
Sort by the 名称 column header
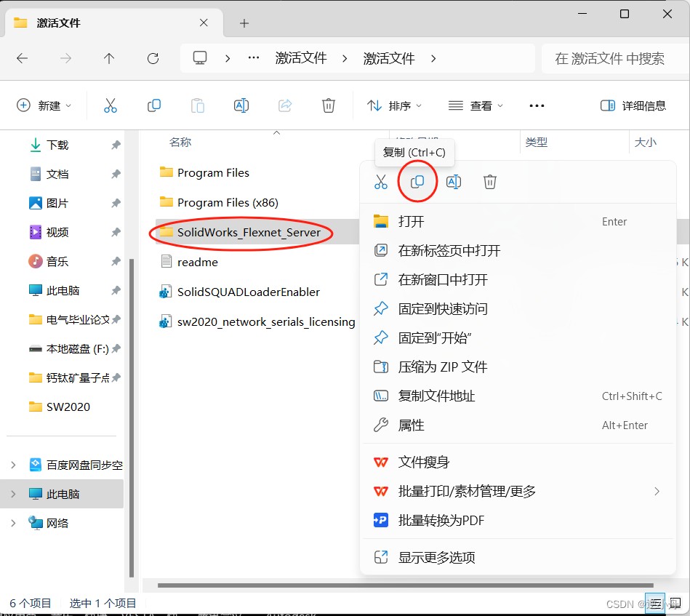click(x=180, y=143)
